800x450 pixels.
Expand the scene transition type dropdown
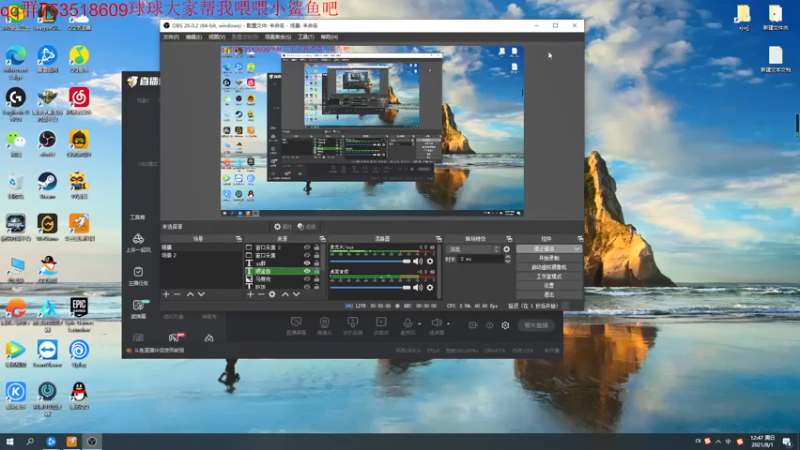click(494, 248)
